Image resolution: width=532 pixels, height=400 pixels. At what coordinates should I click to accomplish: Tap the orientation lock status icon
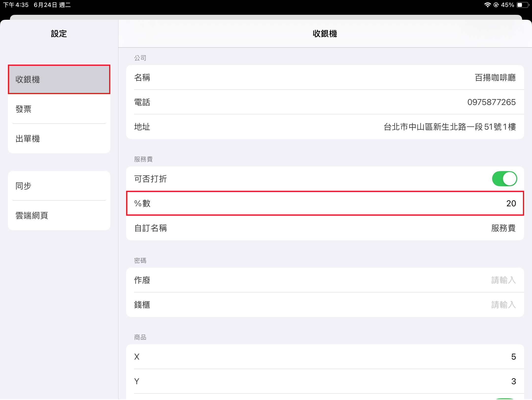click(x=496, y=5)
